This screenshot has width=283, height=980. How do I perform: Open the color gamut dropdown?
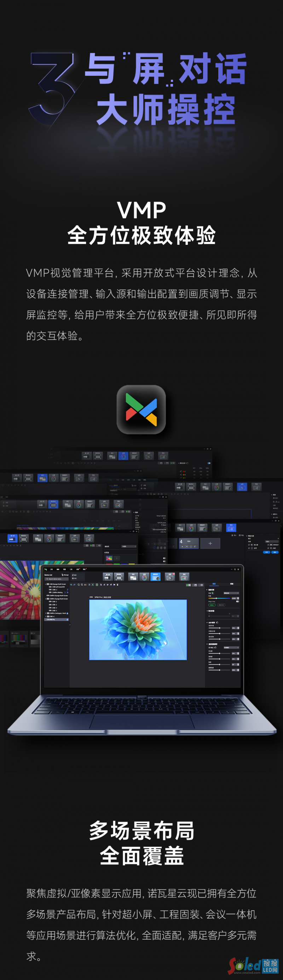[231, 593]
